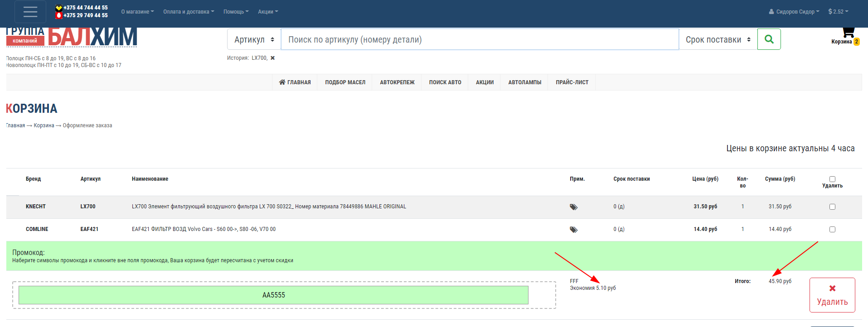Expand the Сидоров Сидор user menu
This screenshot has height=327, width=868.
point(794,12)
